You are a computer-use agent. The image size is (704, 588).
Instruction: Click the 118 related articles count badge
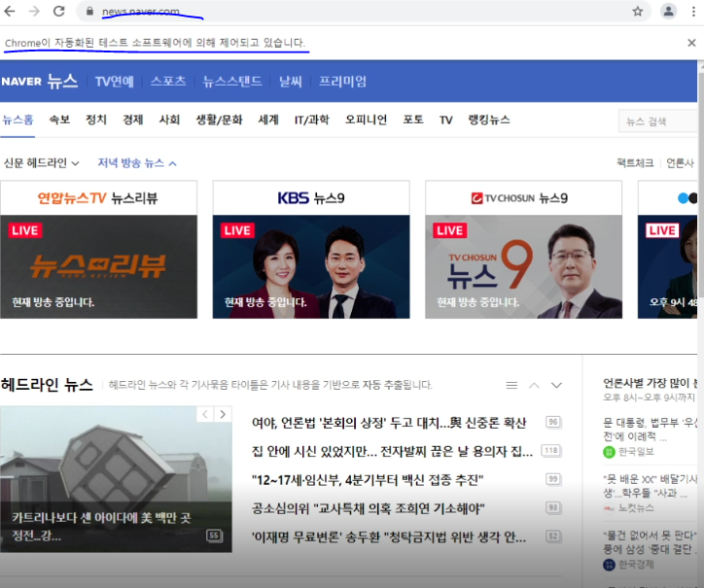pyautogui.click(x=551, y=450)
